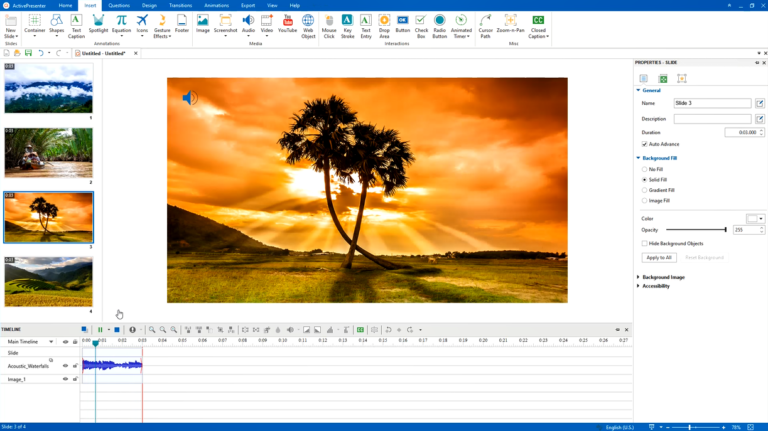Viewport: 768px width, 431px height.
Task: Click the zoom slider in status bar
Action: (x=696, y=428)
